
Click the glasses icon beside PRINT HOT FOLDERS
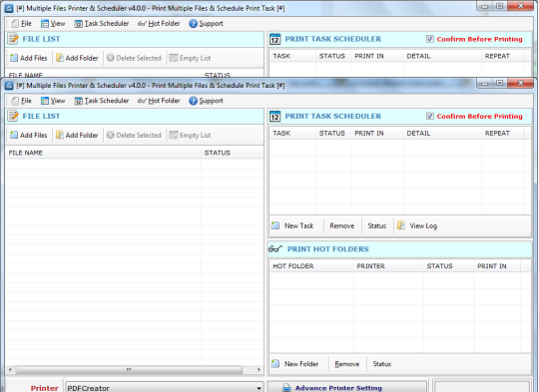(275, 248)
